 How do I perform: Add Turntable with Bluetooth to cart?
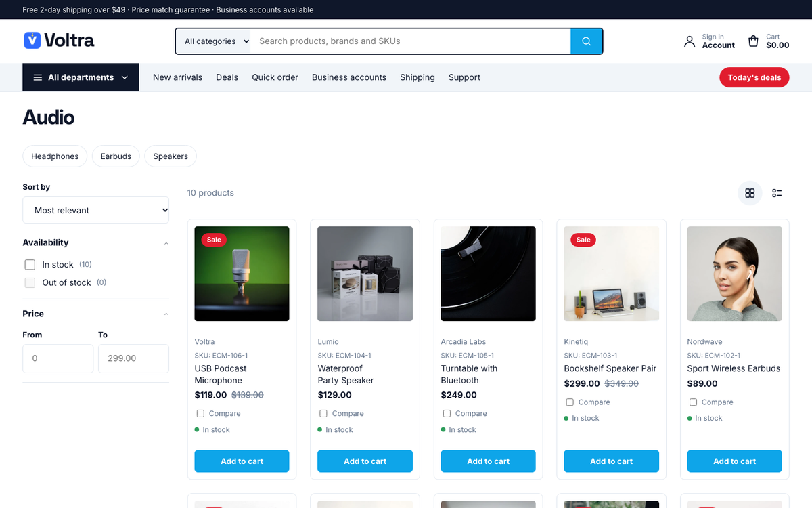click(489, 461)
